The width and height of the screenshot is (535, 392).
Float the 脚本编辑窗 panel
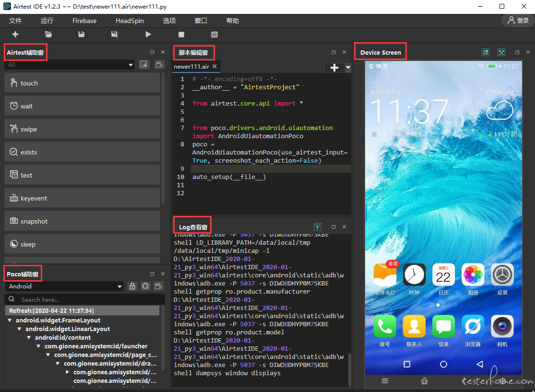333,52
